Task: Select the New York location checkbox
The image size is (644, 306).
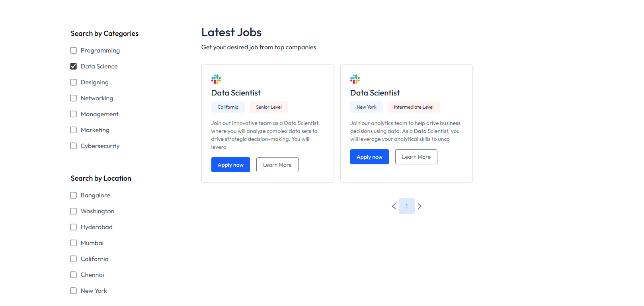Action: tap(74, 291)
